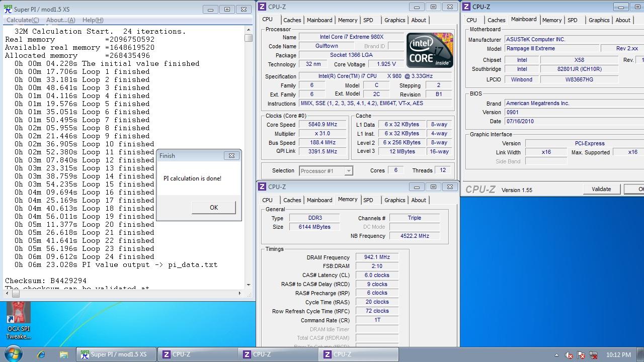Switch to Memory tab in CPU-Z CPU window
The height and width of the screenshot is (362, 644).
(x=348, y=20)
